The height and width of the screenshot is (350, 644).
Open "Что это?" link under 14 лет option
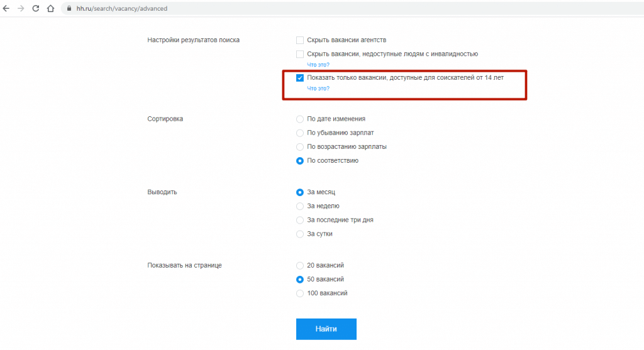[318, 89]
